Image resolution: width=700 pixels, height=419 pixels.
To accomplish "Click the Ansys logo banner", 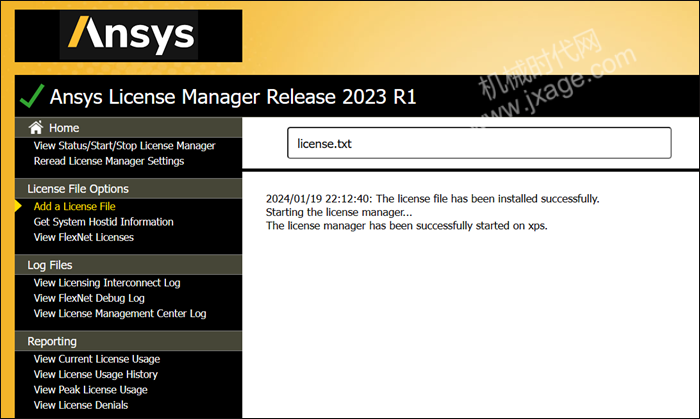I will (x=129, y=36).
